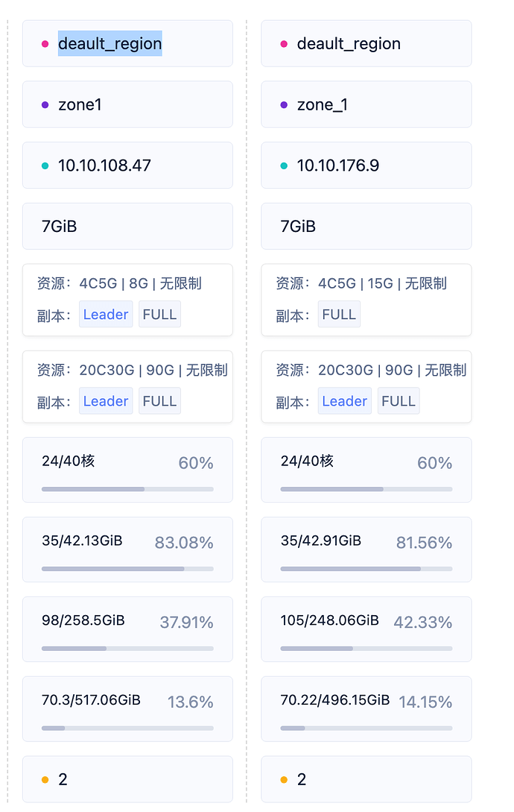Click the FULL tag in the 4C5G | 8G card
The image size is (514, 812).
click(159, 315)
